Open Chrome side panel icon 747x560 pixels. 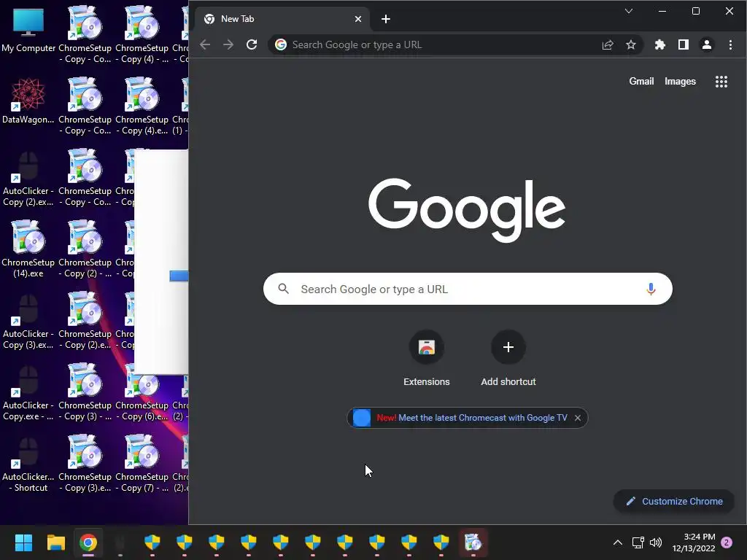coord(683,44)
